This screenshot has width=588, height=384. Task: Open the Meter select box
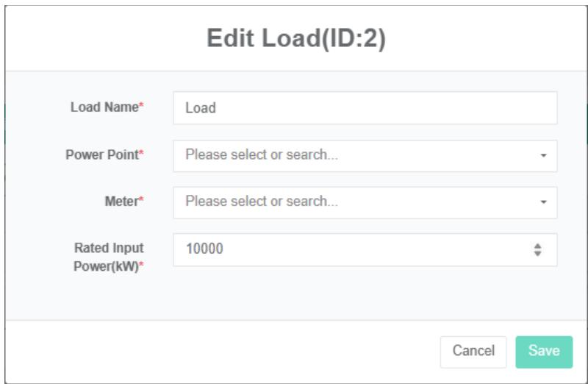click(353, 202)
